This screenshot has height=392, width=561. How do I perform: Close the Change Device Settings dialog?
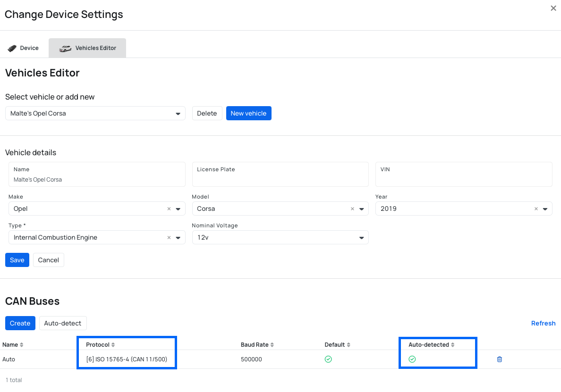point(553,8)
